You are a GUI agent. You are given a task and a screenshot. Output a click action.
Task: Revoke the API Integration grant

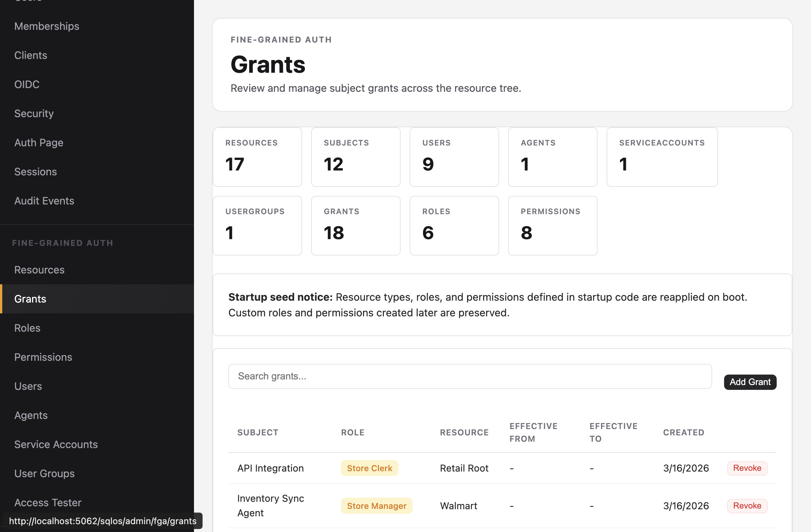(x=747, y=468)
